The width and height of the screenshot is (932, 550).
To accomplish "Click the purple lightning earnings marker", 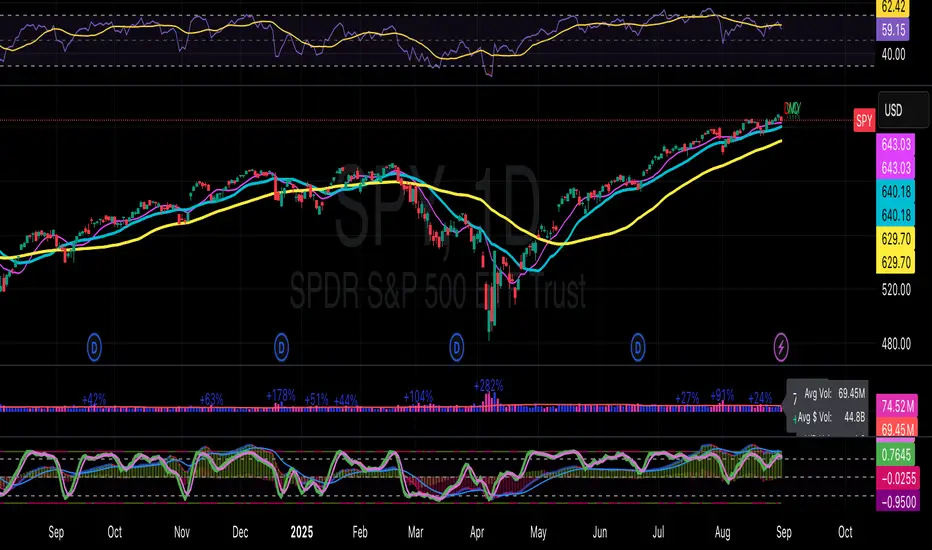I will pos(781,347).
